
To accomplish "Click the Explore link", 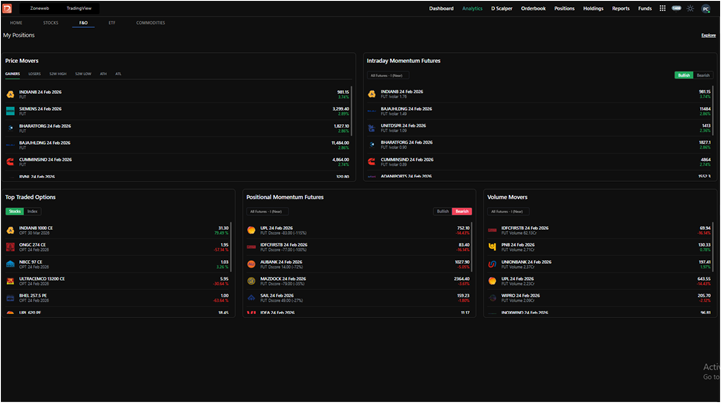I will 708,35.
